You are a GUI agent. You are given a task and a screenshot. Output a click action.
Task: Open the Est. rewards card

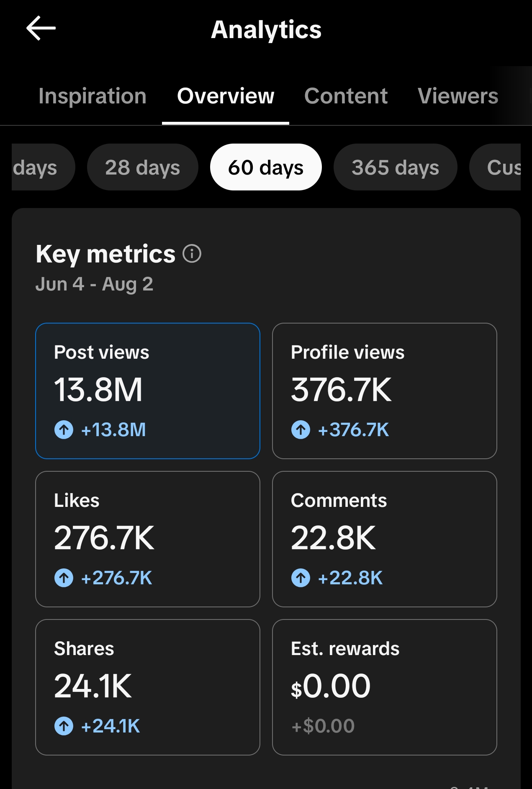click(385, 687)
